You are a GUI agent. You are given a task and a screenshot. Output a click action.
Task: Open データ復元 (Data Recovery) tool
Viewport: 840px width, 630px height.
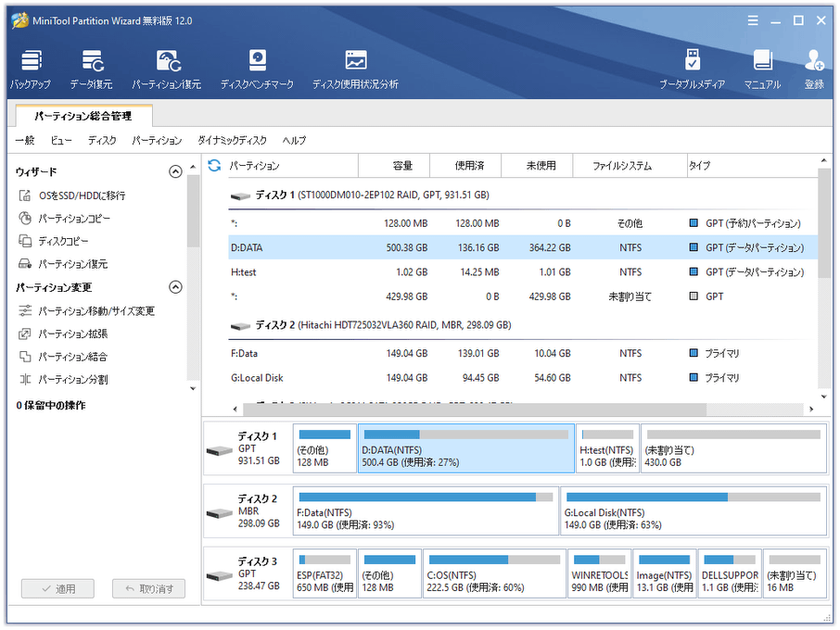pyautogui.click(x=91, y=69)
